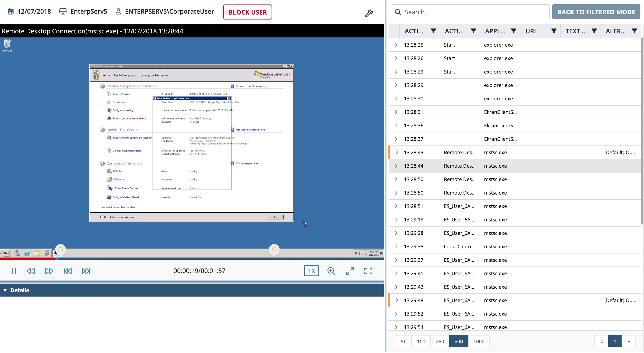The width and height of the screenshot is (644, 353).
Task: Click the search magnifier icon
Action: 398,12
